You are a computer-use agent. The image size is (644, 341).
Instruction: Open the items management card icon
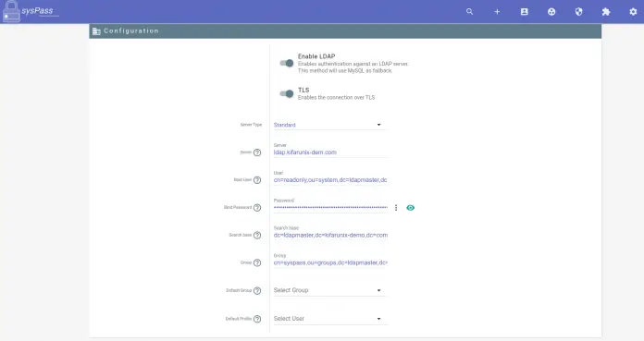pos(524,11)
